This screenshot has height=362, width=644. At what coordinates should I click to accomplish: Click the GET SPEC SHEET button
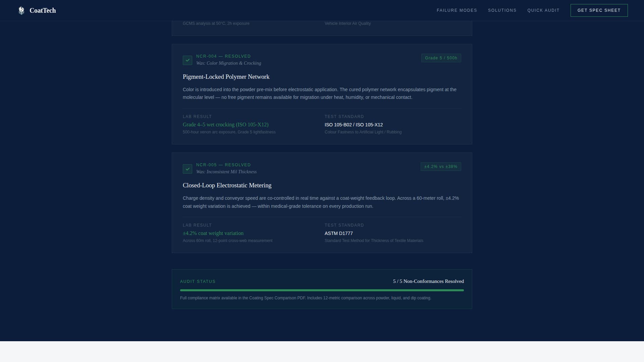(599, 10)
